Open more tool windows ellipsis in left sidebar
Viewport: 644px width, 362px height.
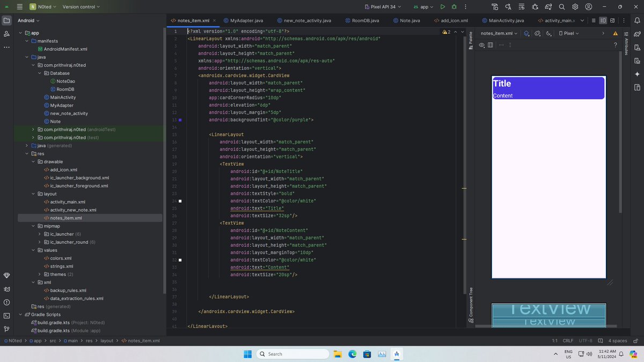click(x=6, y=47)
